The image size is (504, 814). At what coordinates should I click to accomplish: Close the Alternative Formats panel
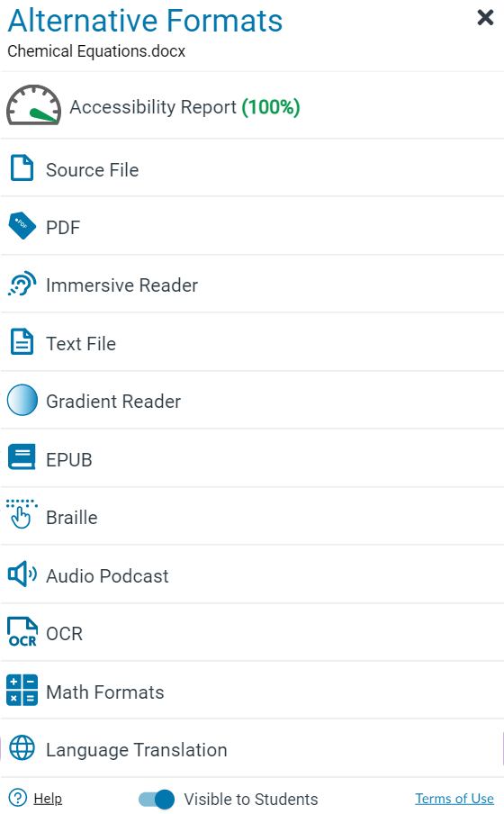click(x=485, y=17)
